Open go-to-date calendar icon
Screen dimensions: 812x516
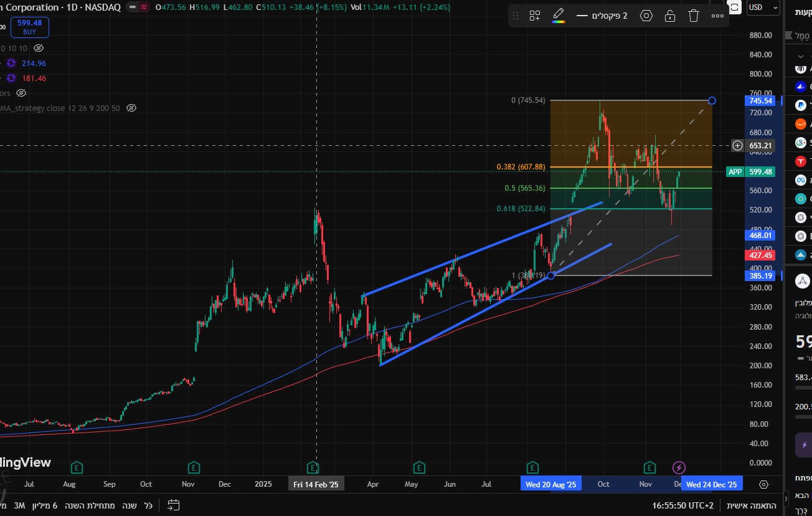point(174,505)
